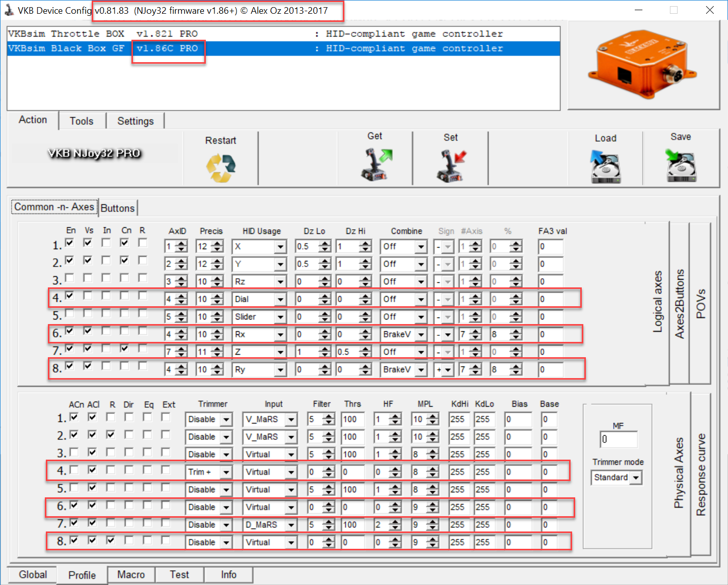Select VKBsim Black Box GF device row
Image resolution: width=728 pixels, height=585 pixels.
coord(283,48)
